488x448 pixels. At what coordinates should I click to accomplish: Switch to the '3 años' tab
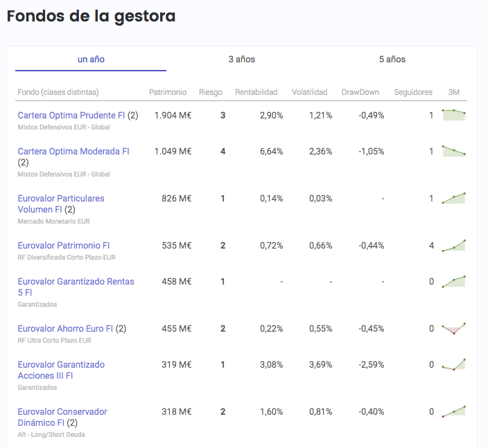[241, 60]
